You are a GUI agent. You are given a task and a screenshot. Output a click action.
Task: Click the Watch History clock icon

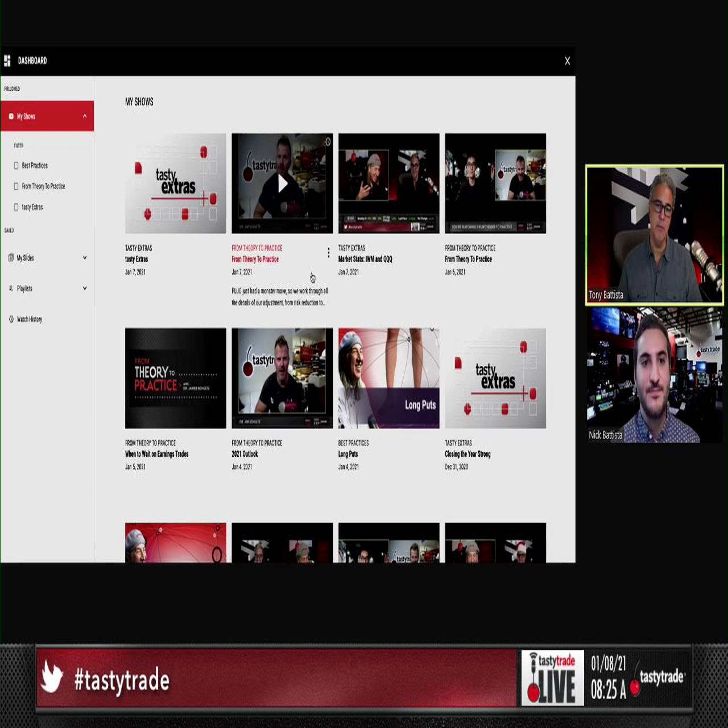pos(11,319)
